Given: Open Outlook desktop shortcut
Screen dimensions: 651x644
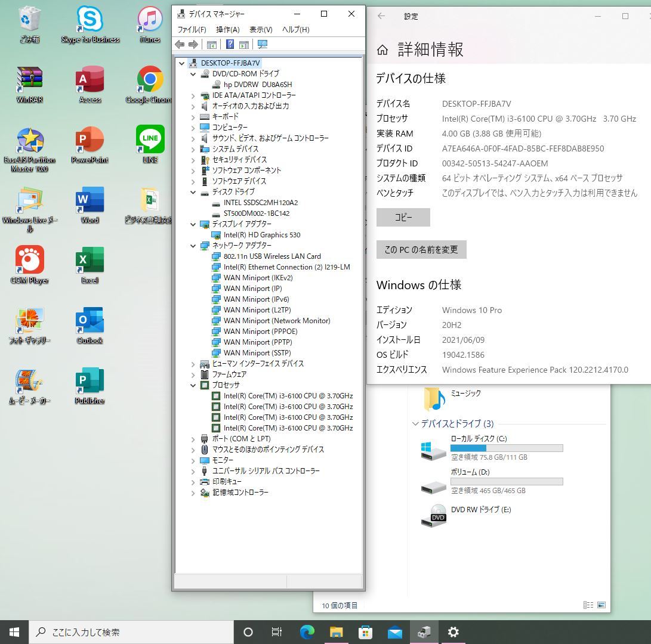Looking at the screenshot, I should click(x=90, y=326).
